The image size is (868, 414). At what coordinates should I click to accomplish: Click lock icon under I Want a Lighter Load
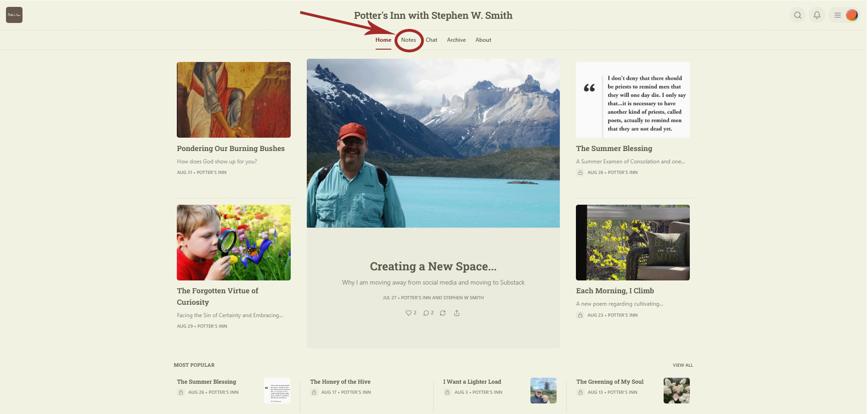click(x=447, y=392)
